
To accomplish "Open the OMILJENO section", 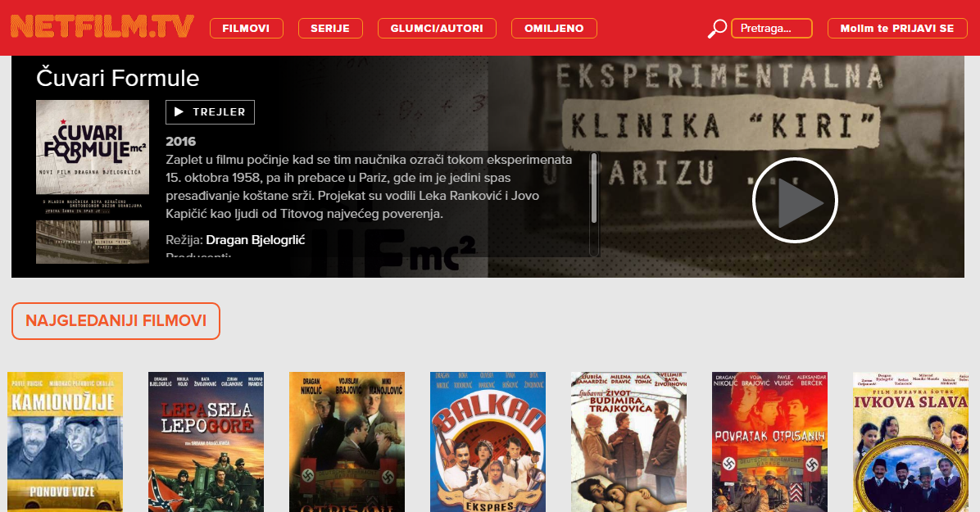I will [554, 28].
